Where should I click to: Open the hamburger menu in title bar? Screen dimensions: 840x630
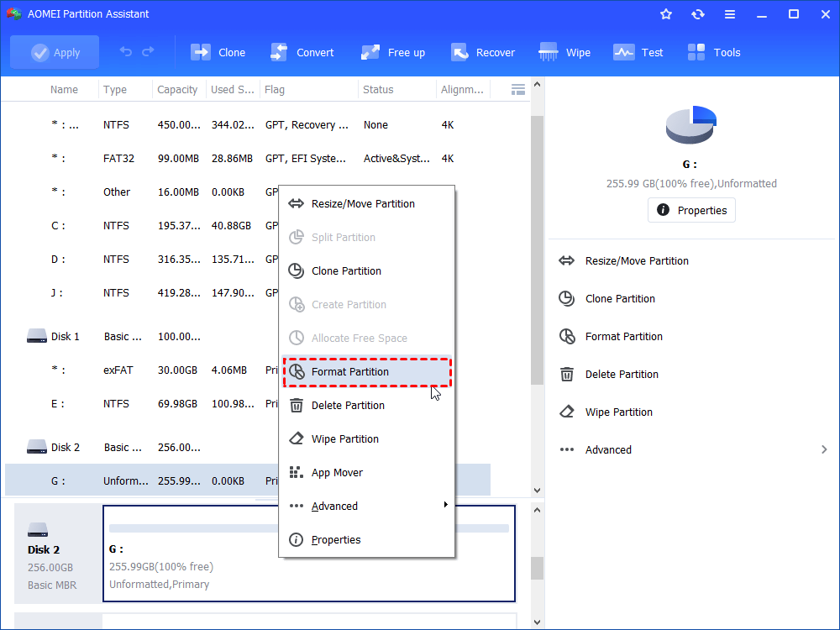tap(730, 14)
